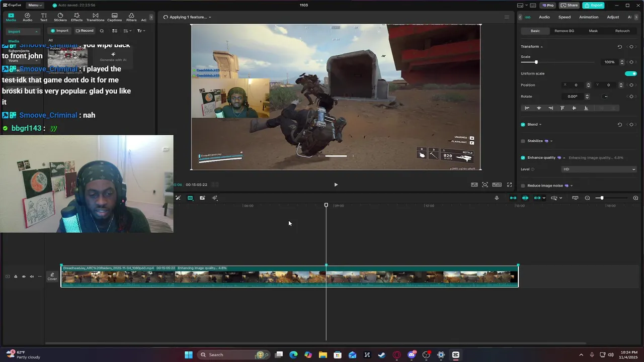The width and height of the screenshot is (644, 362).
Task: Click the Export button
Action: point(594,5)
